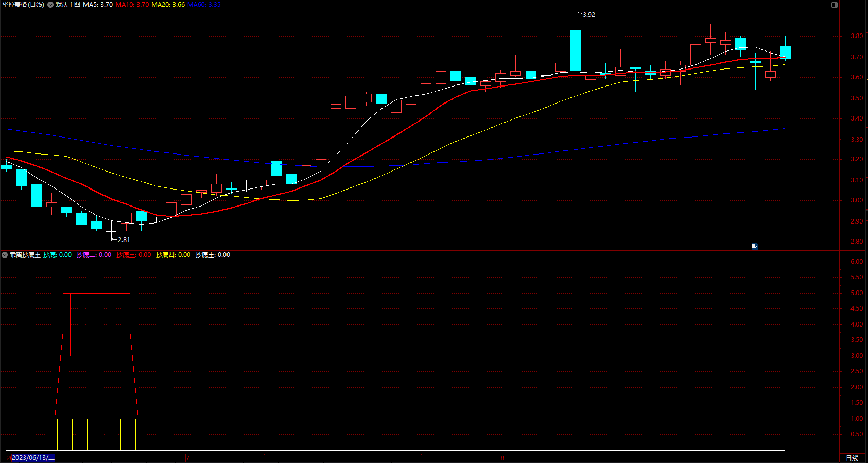Click the 2023/06/13/二 date label
868x463 pixels.
click(x=33, y=458)
